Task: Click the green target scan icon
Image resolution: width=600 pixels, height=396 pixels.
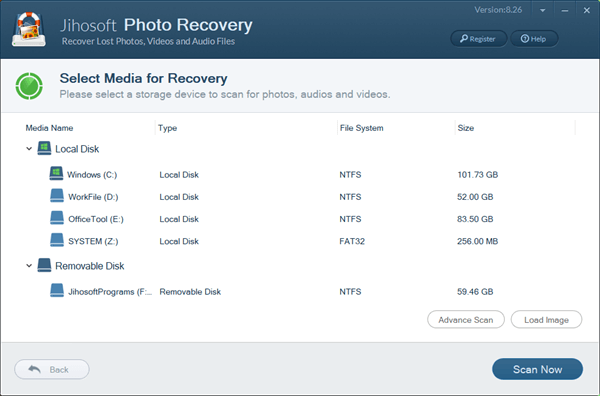Action: click(x=29, y=86)
